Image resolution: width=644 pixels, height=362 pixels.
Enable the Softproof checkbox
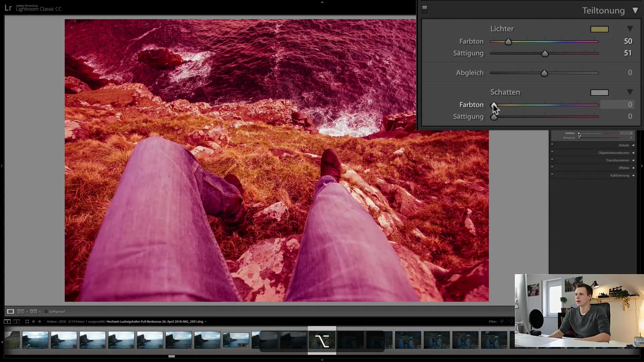click(x=46, y=312)
